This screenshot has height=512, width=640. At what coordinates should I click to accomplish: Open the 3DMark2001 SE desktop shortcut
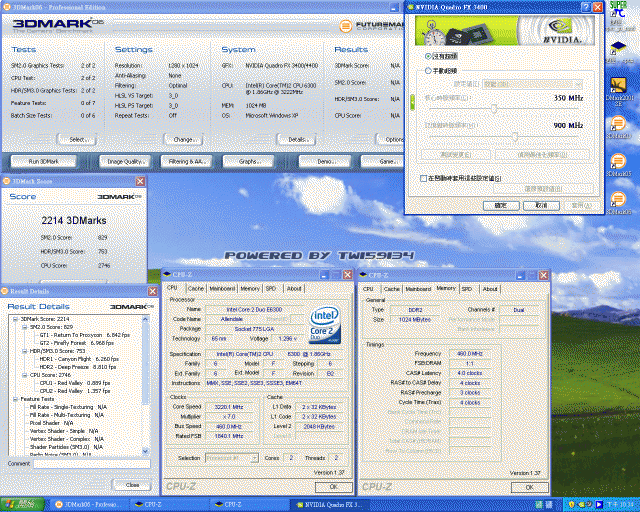[618, 91]
